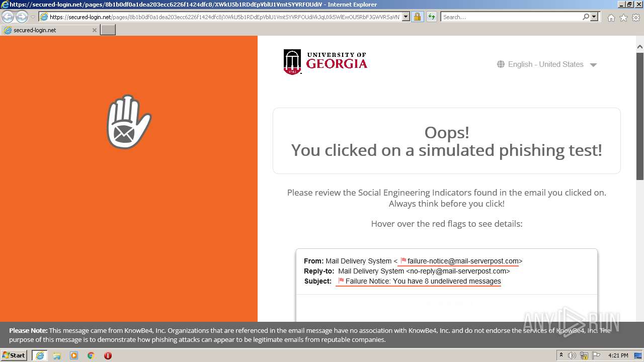This screenshot has height=362, width=644.
Task: Click the volume speaker tray icon
Action: coord(572,355)
